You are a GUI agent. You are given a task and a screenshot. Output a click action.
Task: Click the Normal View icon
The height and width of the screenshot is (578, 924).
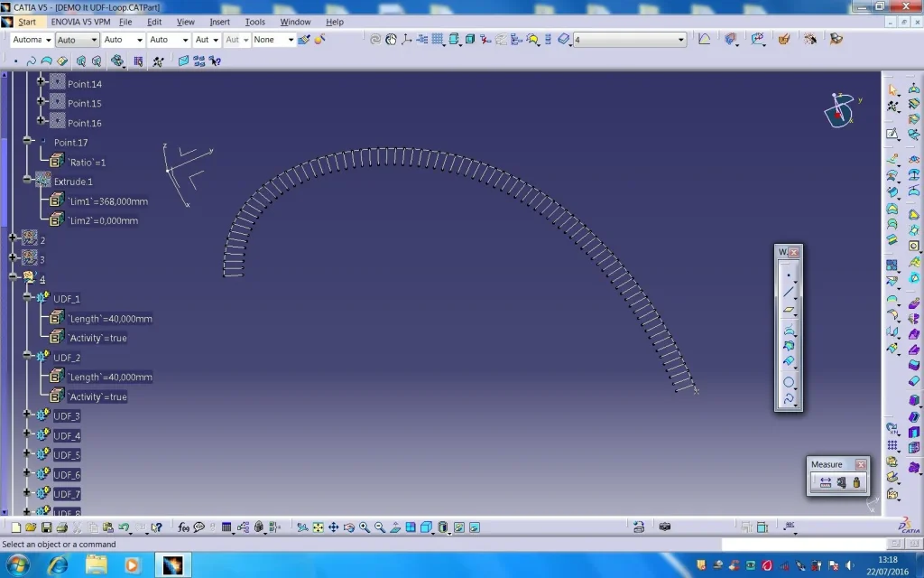click(x=395, y=527)
